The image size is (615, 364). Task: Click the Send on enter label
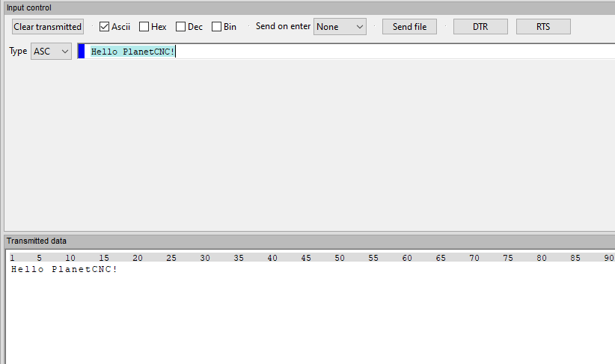click(x=283, y=26)
